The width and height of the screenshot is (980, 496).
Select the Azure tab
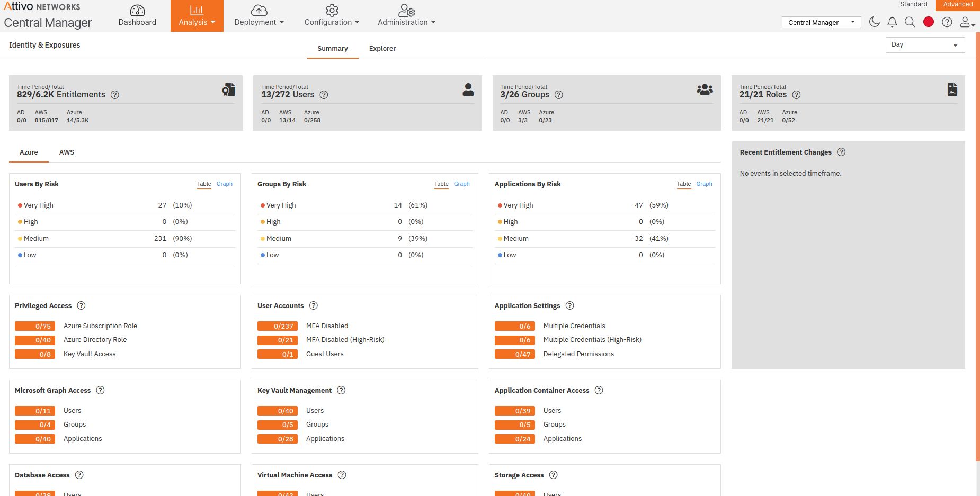pos(29,152)
